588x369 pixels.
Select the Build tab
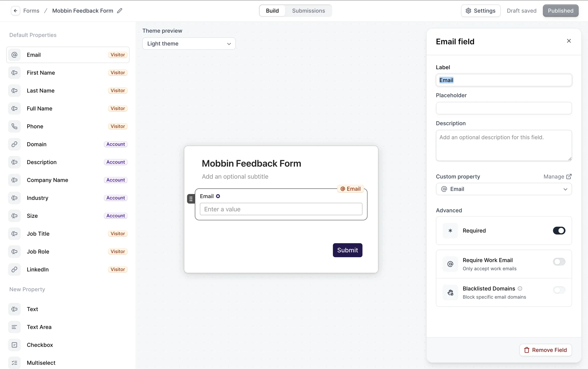pos(272,11)
